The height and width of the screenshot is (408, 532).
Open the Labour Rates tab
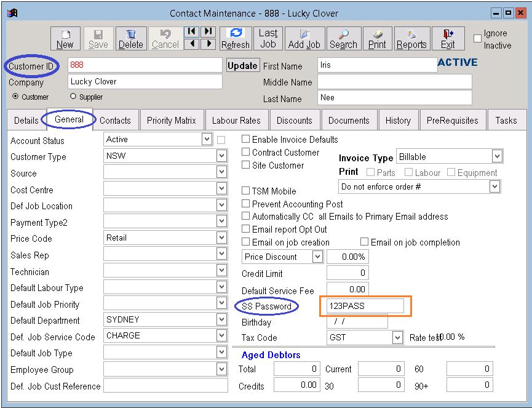pyautogui.click(x=236, y=121)
